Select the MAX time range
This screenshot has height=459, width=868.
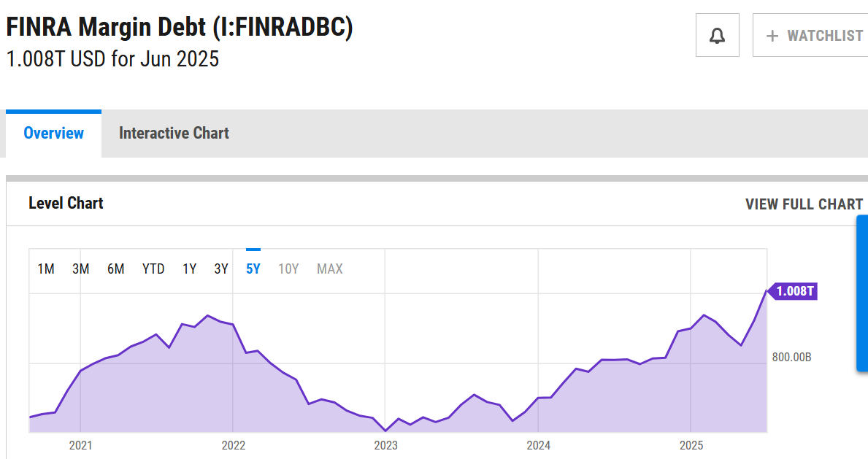[x=330, y=269]
